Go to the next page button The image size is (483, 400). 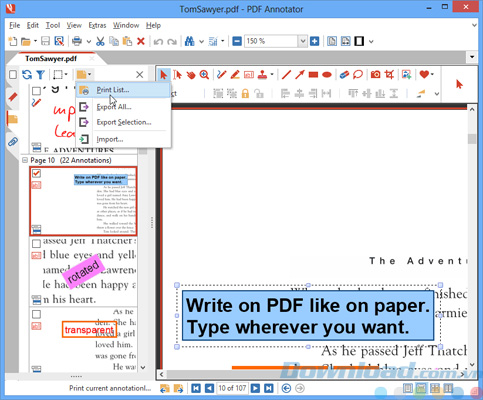click(x=255, y=388)
